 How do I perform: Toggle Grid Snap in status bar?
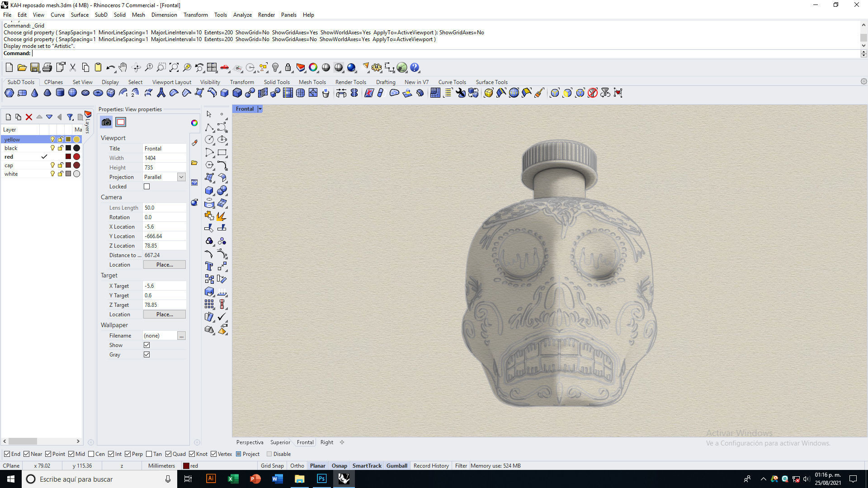pyautogui.click(x=272, y=466)
